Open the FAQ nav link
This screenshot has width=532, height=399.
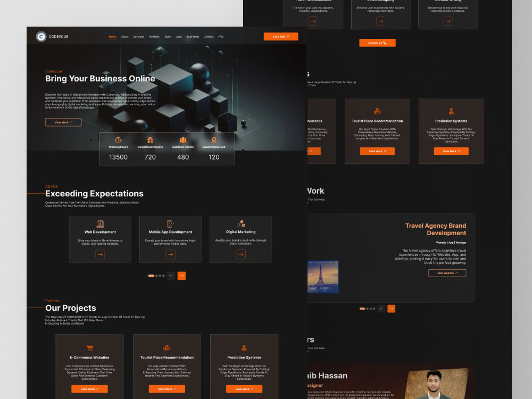coord(221,37)
